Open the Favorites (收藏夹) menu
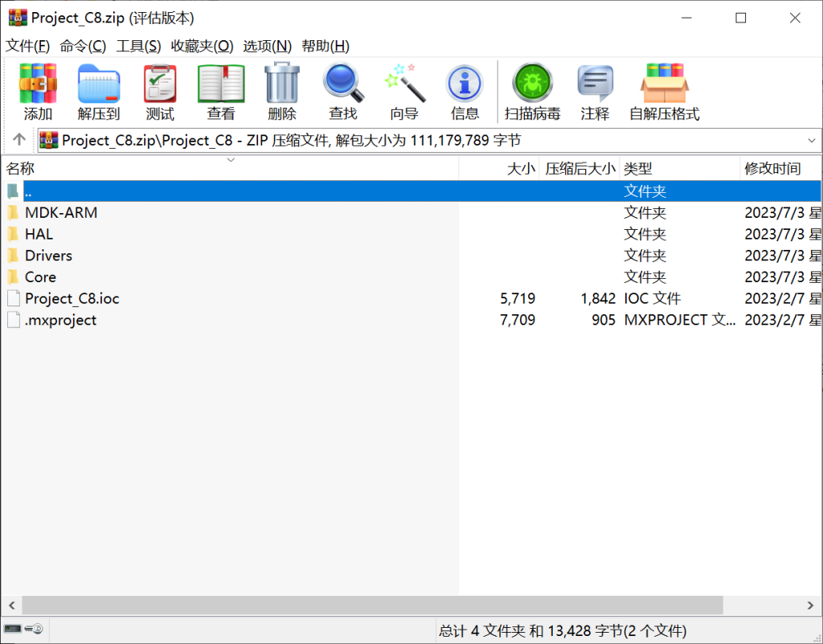Viewport: 823px width, 644px height. pyautogui.click(x=202, y=46)
